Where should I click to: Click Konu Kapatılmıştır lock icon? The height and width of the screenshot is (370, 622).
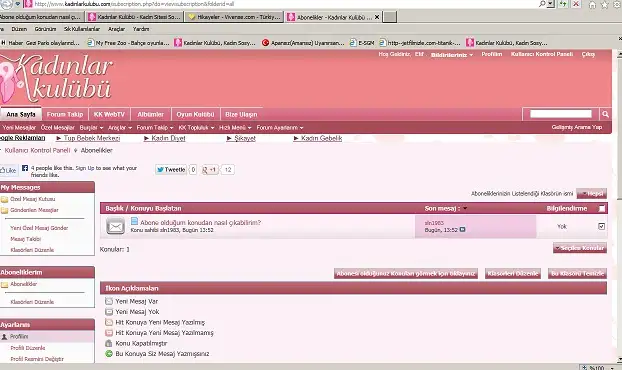pos(109,343)
